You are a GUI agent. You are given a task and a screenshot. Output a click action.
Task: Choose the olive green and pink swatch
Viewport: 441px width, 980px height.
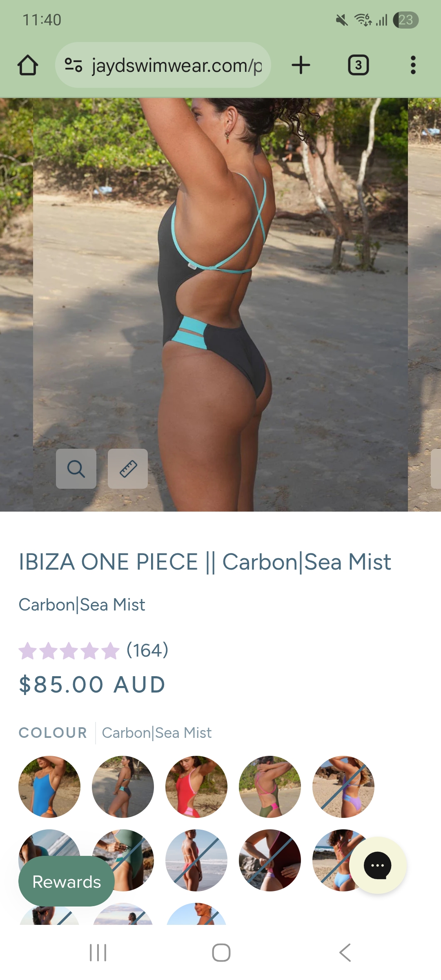(x=270, y=787)
